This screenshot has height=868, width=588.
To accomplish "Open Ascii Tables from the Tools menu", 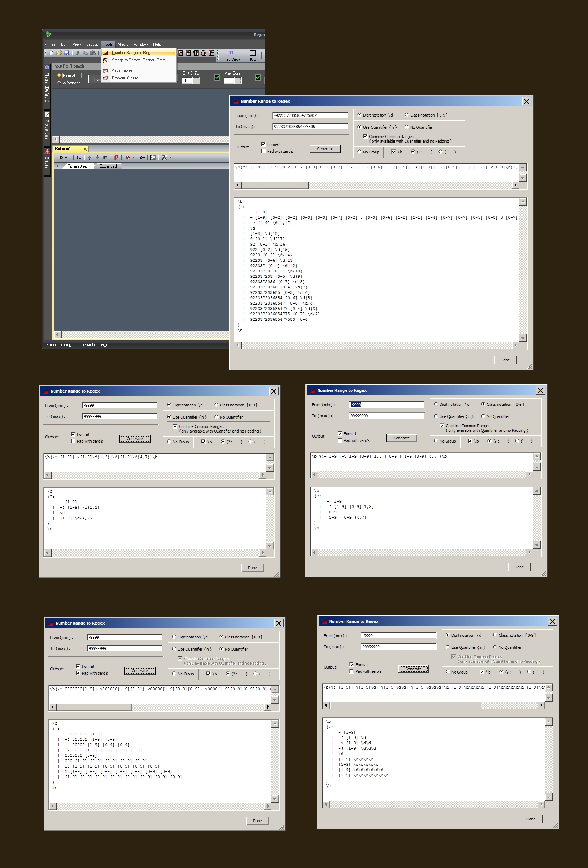I will (x=122, y=70).
